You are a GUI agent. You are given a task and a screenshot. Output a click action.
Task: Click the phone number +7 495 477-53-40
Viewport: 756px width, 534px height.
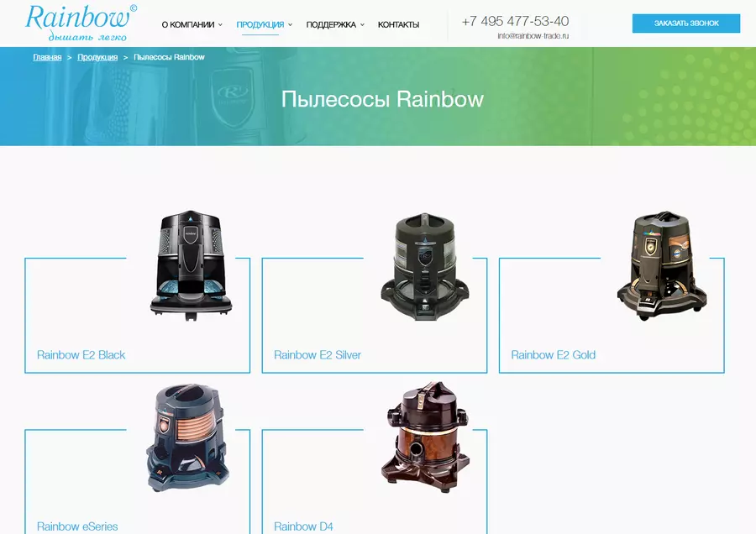515,21
